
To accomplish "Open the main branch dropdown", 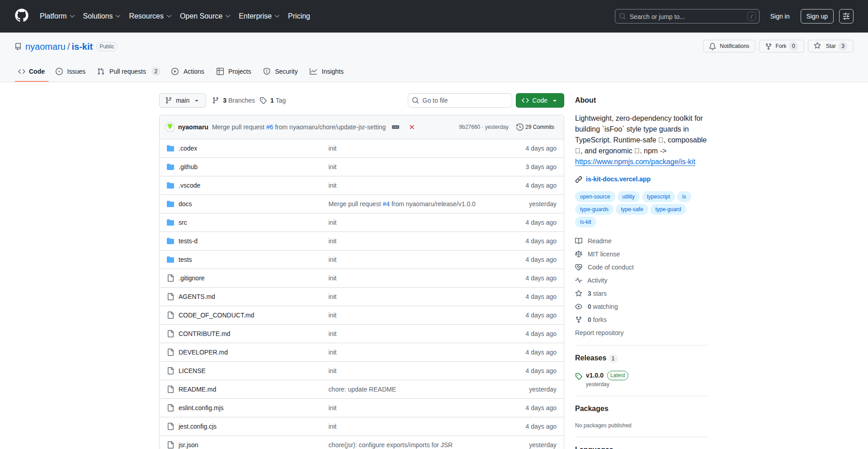I will pos(182,100).
